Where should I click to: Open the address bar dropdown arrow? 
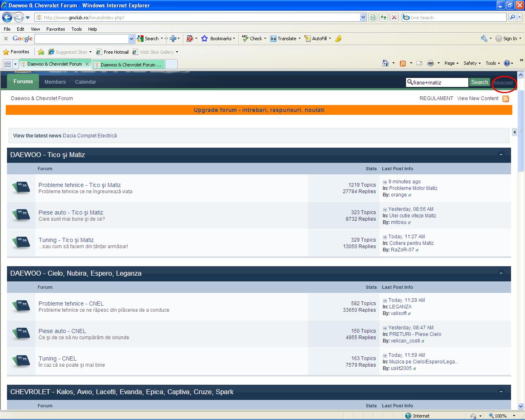(363, 17)
